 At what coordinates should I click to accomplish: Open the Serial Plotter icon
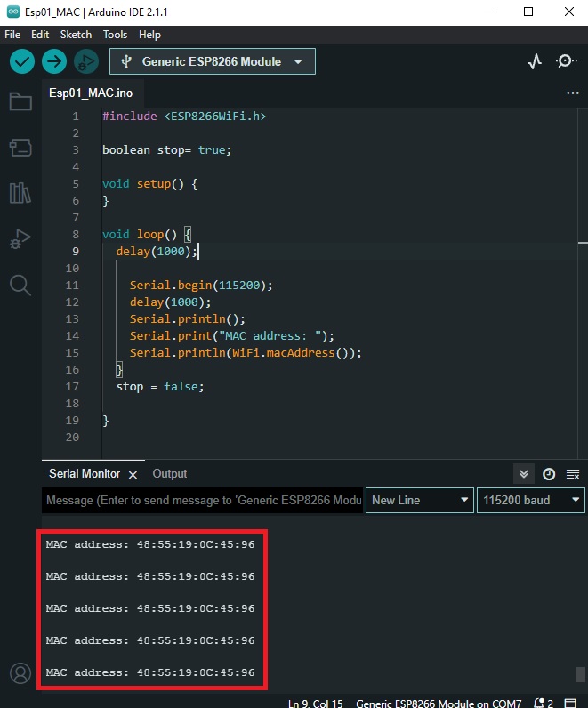(535, 61)
